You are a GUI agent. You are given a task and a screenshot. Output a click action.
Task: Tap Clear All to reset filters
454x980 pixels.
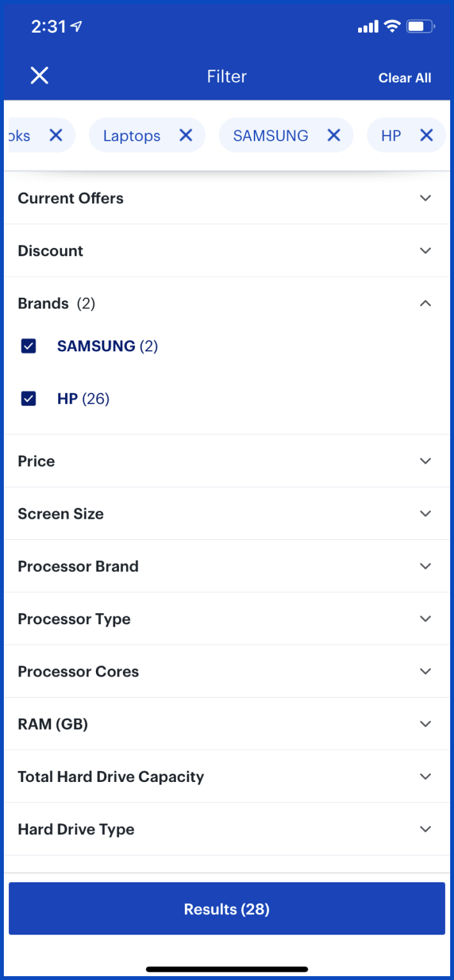pyautogui.click(x=405, y=78)
